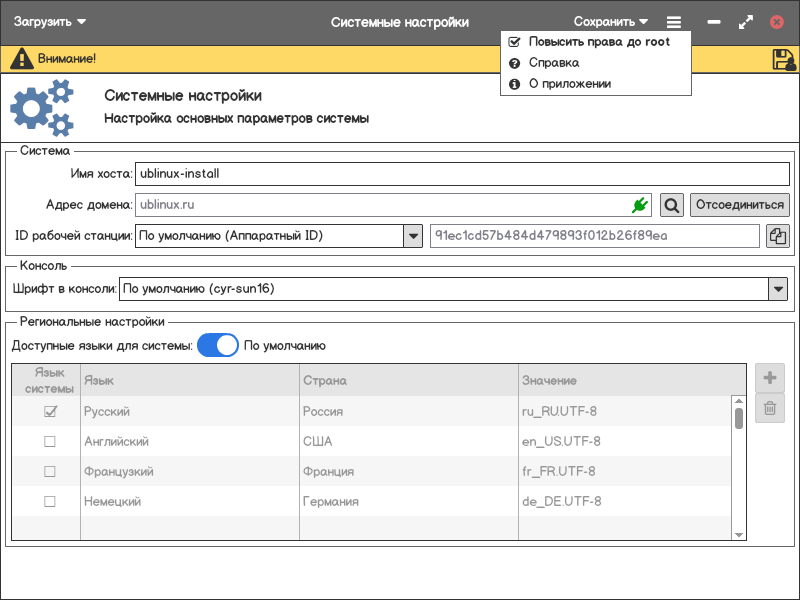Check the English language checkbox
The width and height of the screenshot is (800, 600).
tap(50, 441)
